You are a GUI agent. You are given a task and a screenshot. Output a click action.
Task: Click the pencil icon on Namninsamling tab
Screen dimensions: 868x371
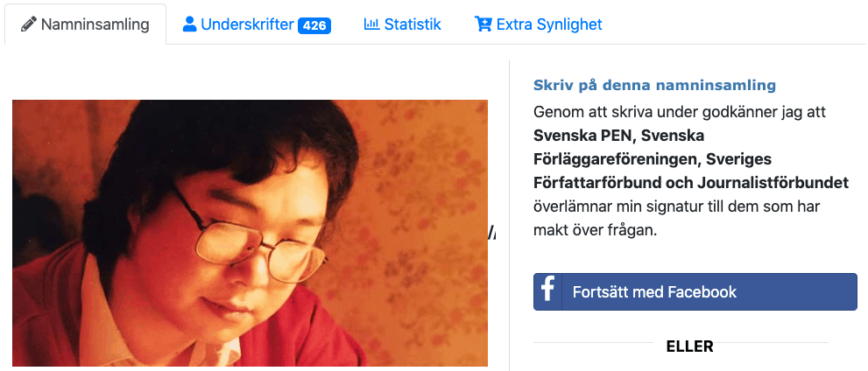click(x=29, y=24)
